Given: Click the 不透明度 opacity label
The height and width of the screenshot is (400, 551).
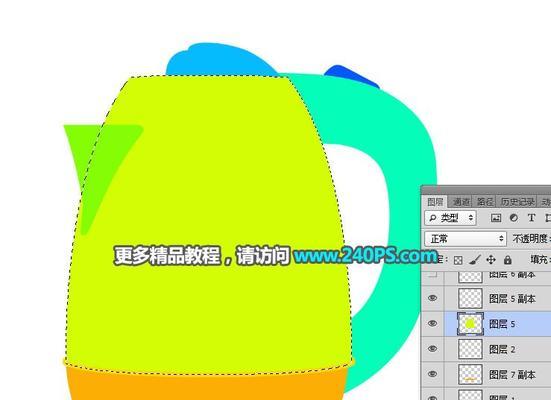Looking at the screenshot, I should click(x=531, y=239).
